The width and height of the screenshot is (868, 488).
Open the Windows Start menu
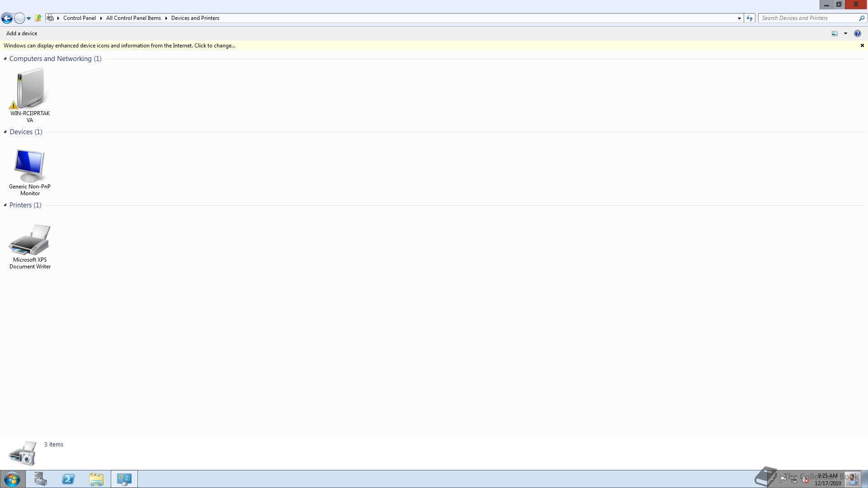(12, 479)
